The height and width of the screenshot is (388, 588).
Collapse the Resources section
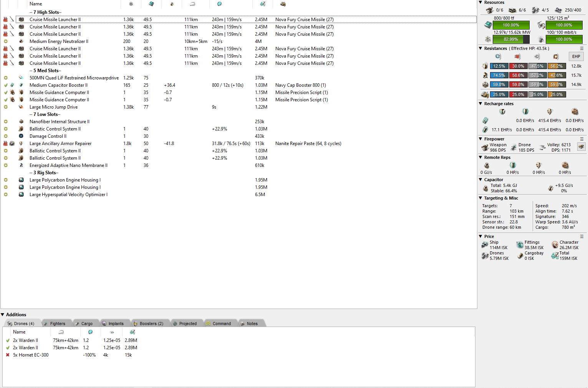point(480,2)
